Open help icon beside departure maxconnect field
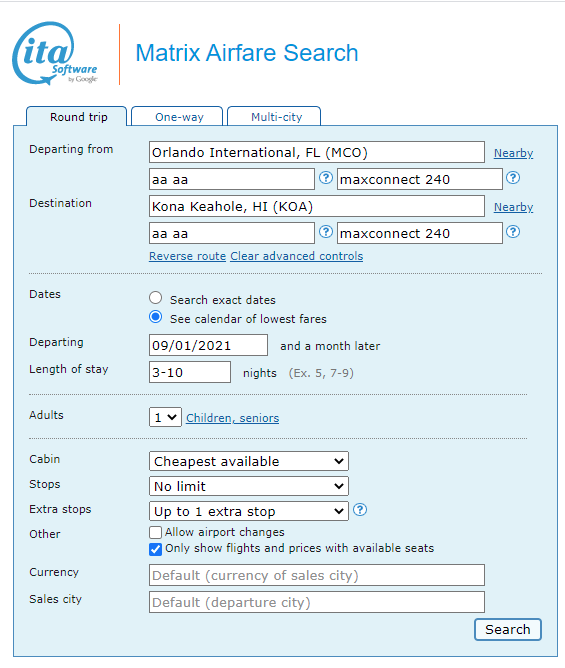565x668 pixels. click(x=513, y=178)
